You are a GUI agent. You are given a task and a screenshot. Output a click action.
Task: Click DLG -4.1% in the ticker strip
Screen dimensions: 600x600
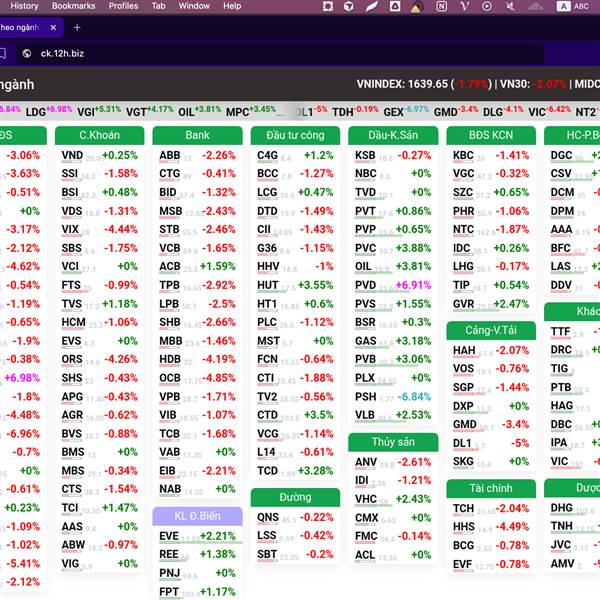pyautogui.click(x=503, y=111)
